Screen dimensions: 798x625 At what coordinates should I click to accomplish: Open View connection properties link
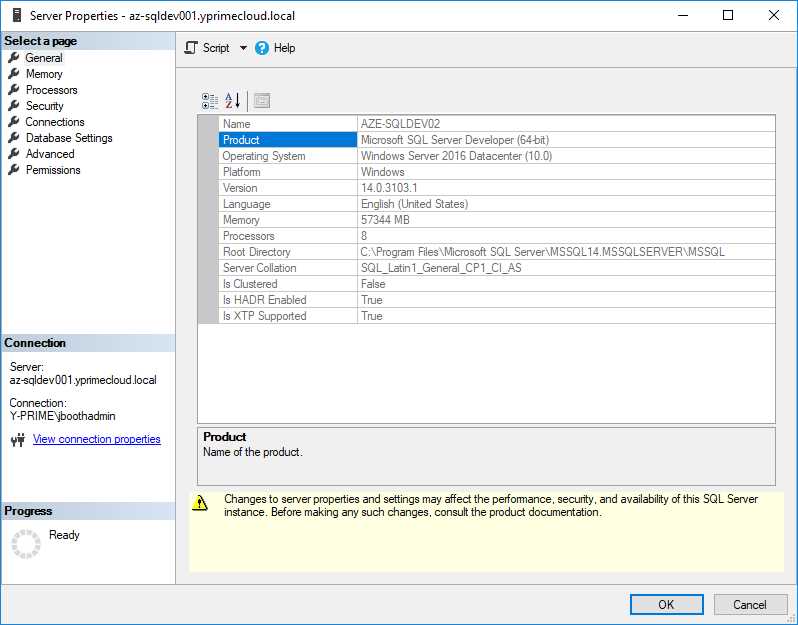[97, 439]
